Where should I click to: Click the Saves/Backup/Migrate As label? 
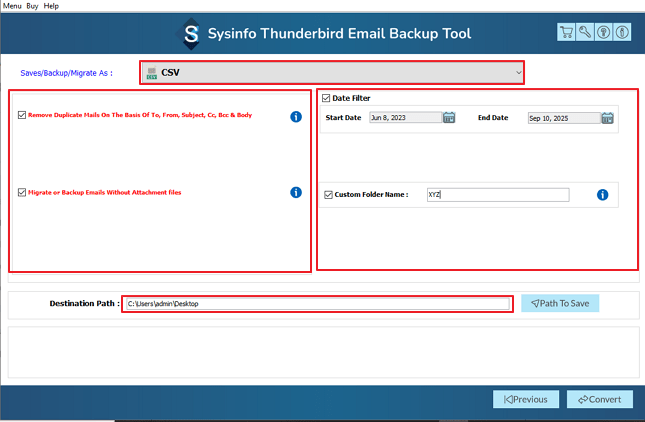pos(67,73)
